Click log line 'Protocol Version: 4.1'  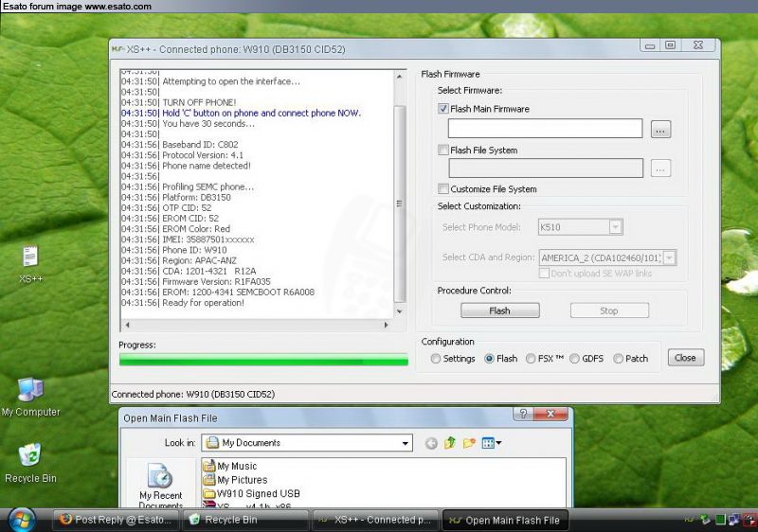coord(182,155)
